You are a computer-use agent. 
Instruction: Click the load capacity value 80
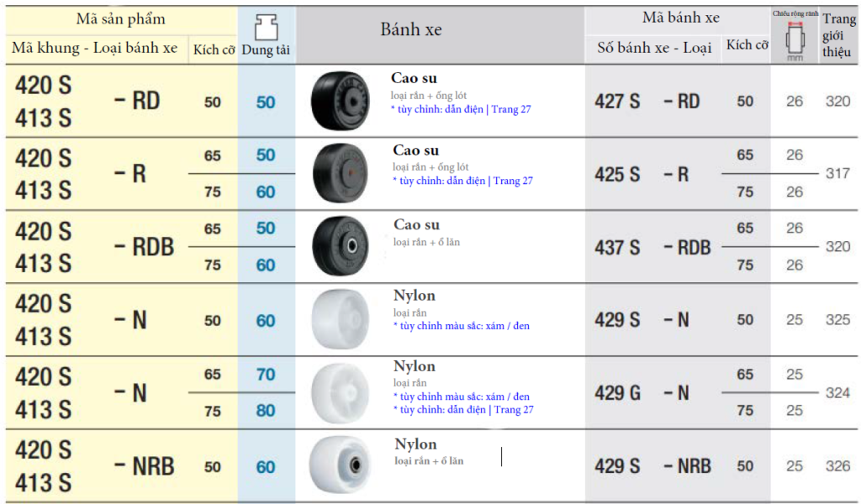tap(266, 412)
